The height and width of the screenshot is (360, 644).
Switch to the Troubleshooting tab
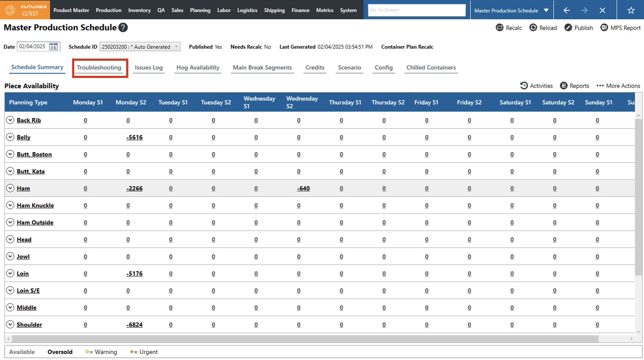click(x=99, y=68)
